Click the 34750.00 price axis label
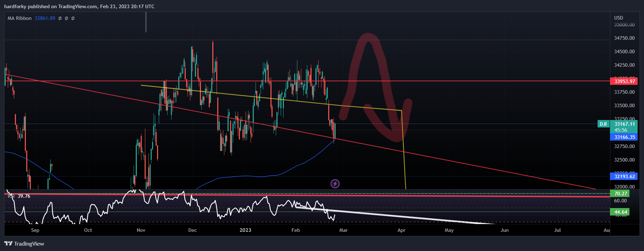Viewport: 644px width, 251px height. (624, 38)
